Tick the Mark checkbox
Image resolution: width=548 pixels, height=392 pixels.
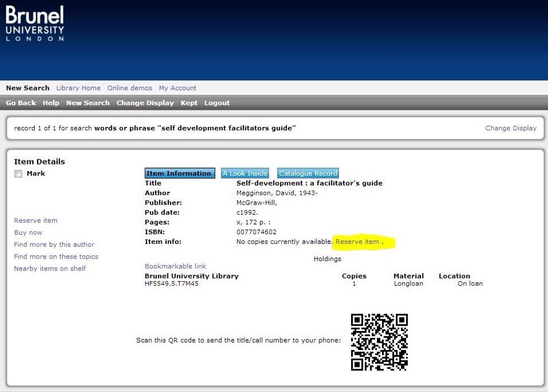tap(18, 174)
